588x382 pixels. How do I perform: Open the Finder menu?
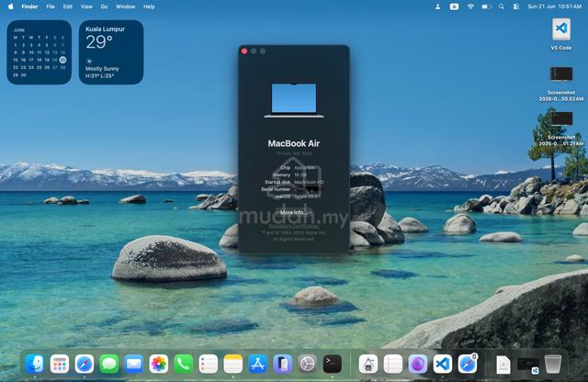29,6
